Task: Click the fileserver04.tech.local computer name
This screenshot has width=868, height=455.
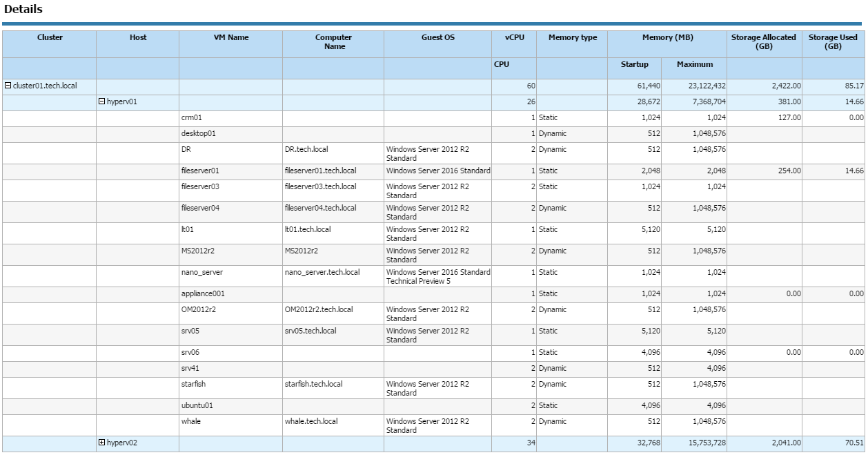Action: pos(321,208)
